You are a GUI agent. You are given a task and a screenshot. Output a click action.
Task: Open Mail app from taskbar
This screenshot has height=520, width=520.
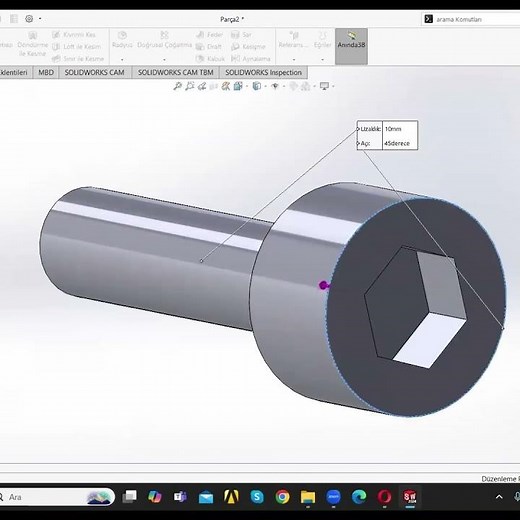pyautogui.click(x=206, y=497)
